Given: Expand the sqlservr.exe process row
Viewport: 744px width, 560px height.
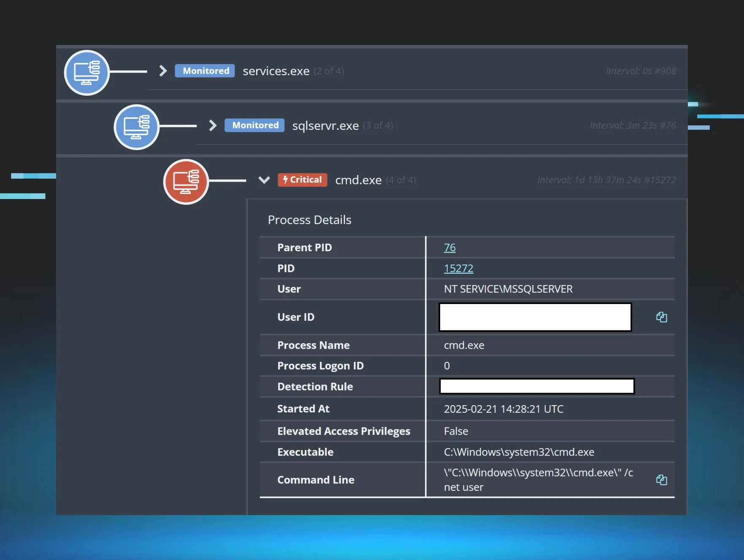Looking at the screenshot, I should (213, 125).
